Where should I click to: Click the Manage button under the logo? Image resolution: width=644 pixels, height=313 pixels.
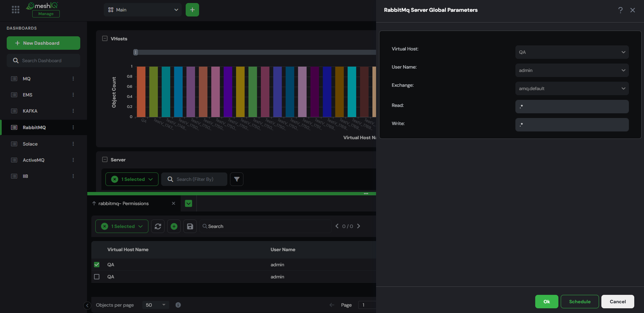46,14
